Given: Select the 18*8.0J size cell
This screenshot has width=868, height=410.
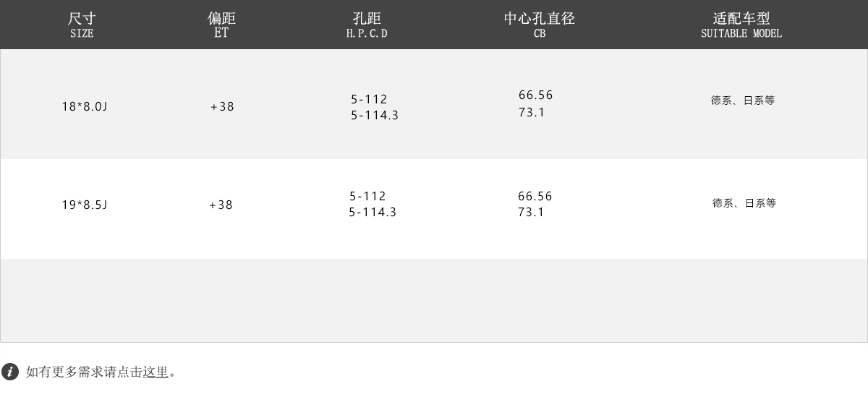Looking at the screenshot, I should pyautogui.click(x=84, y=107).
